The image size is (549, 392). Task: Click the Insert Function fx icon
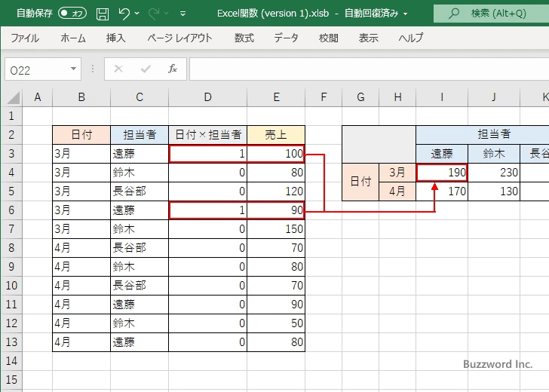click(x=172, y=69)
